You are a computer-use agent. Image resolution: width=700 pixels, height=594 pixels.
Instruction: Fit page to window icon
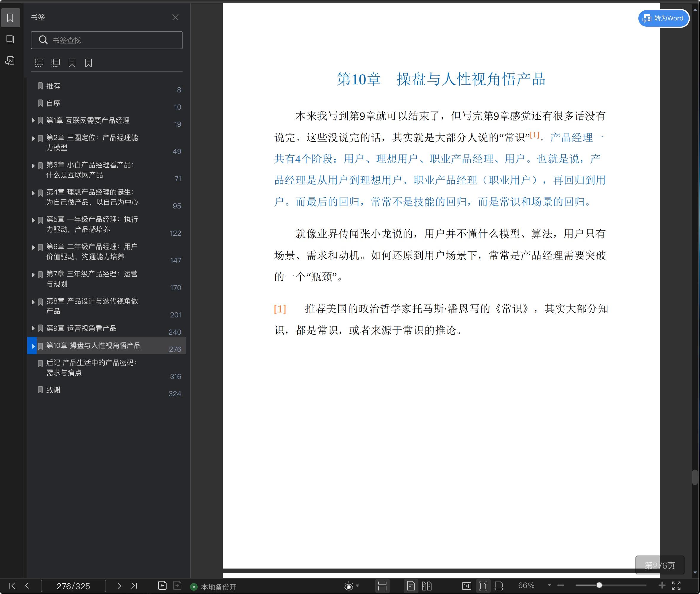point(483,586)
